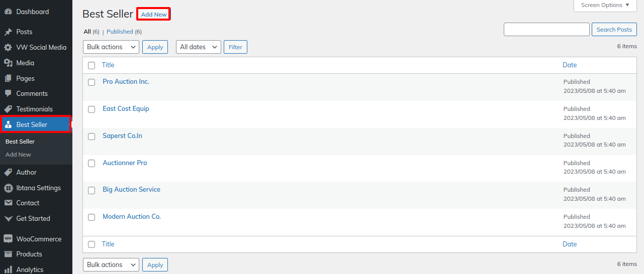
Task: Tick the checkbox for Pro Auction Inc.
Action: (x=91, y=82)
